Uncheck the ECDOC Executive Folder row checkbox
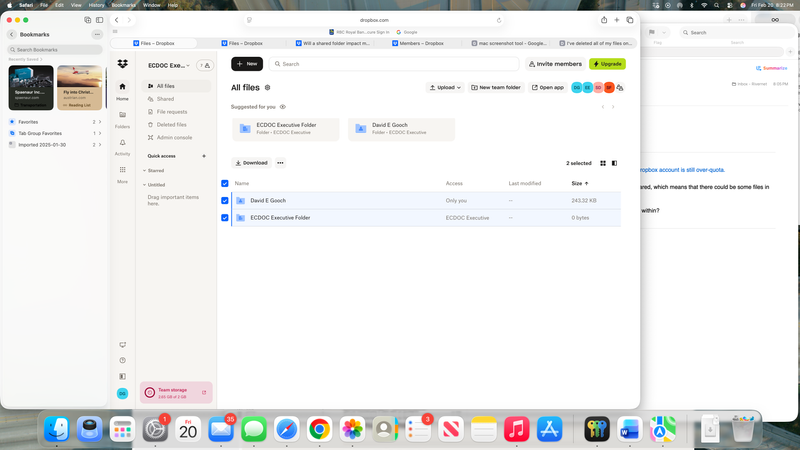The height and width of the screenshot is (450, 800). pyautogui.click(x=225, y=217)
